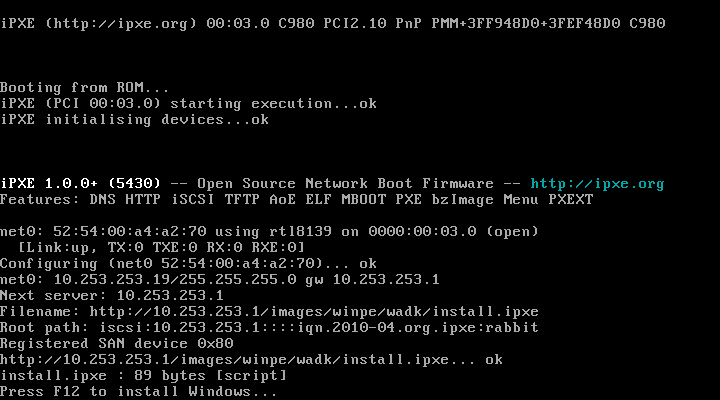Click the "Press F12 to install Windows..." prompt
Screen dimensions: 720x400
click(x=140, y=391)
